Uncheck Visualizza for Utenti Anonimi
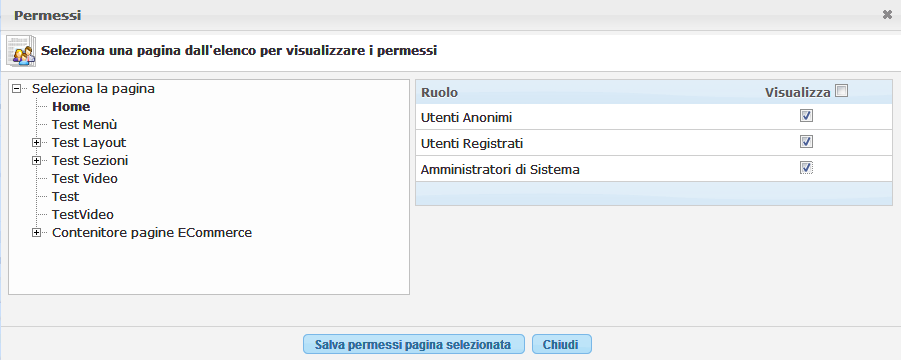The image size is (901, 360). tap(806, 116)
